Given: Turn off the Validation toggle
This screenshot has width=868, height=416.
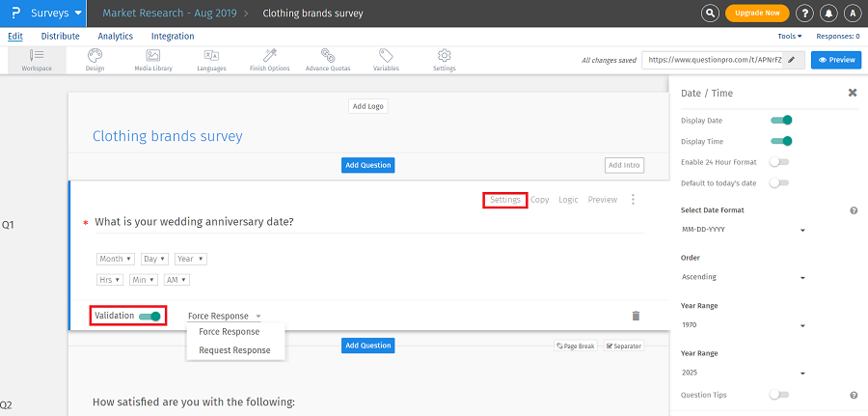Looking at the screenshot, I should pyautogui.click(x=149, y=316).
